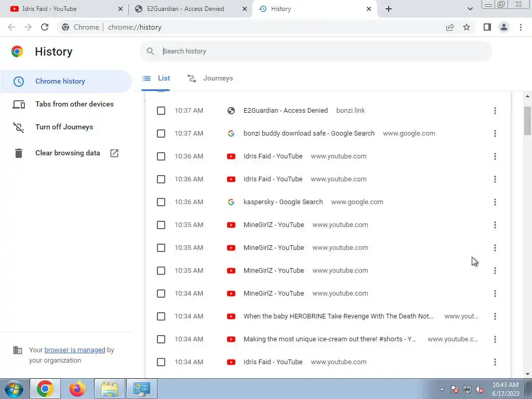Check the E2Guardian - Access Denied entry
Screen dimensions: 532x399
click(x=161, y=111)
